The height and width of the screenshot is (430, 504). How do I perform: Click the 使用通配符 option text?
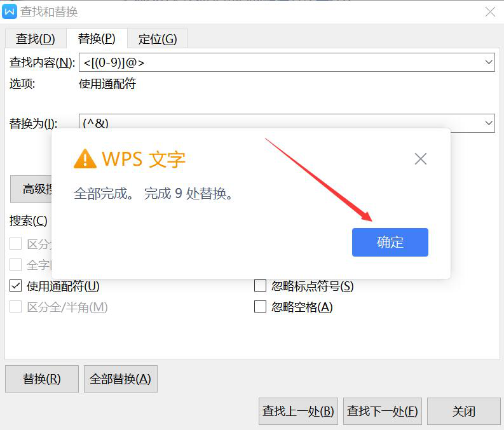click(107, 84)
